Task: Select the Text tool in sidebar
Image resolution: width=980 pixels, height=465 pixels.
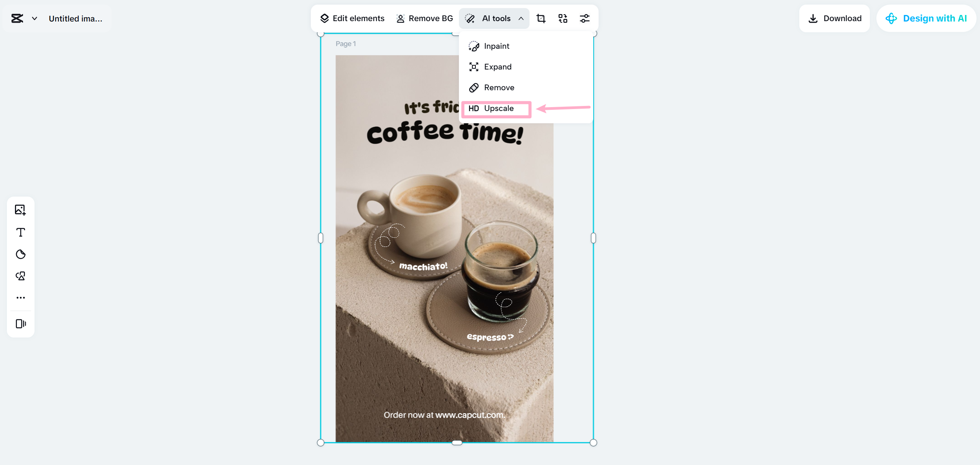Action: (21, 232)
